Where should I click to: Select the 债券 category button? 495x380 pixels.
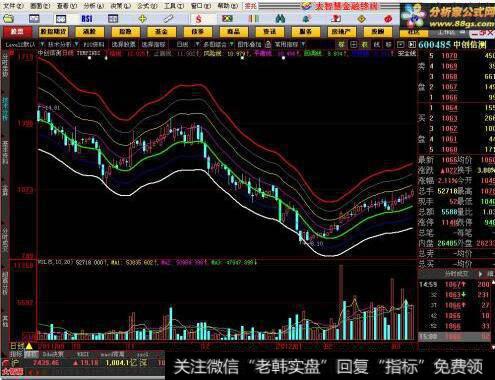click(197, 32)
